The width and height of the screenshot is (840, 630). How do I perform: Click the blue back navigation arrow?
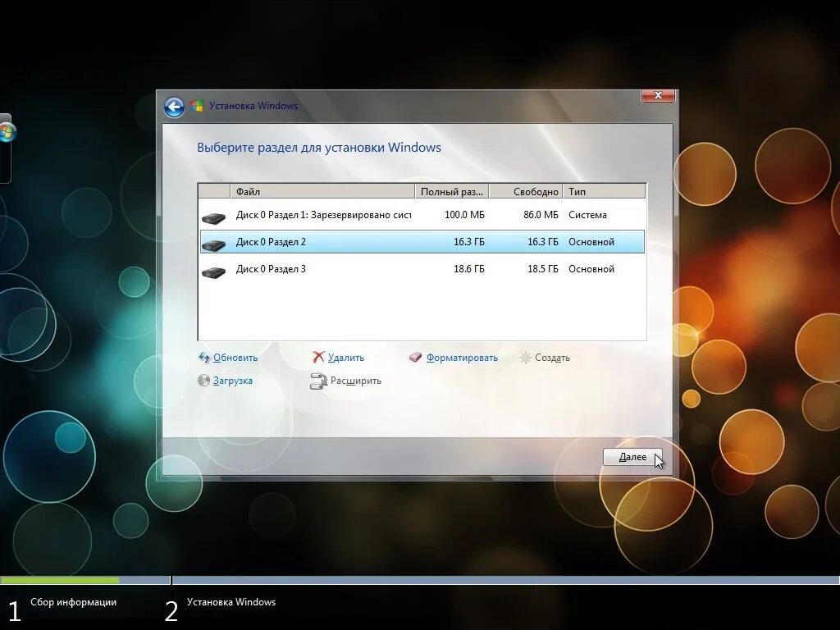[x=174, y=107]
